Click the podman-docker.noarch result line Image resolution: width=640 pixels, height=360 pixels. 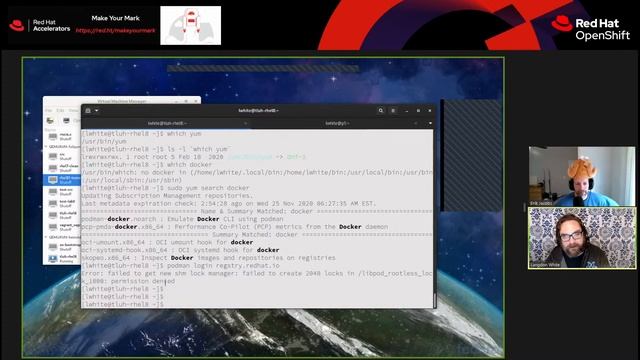coord(182,219)
